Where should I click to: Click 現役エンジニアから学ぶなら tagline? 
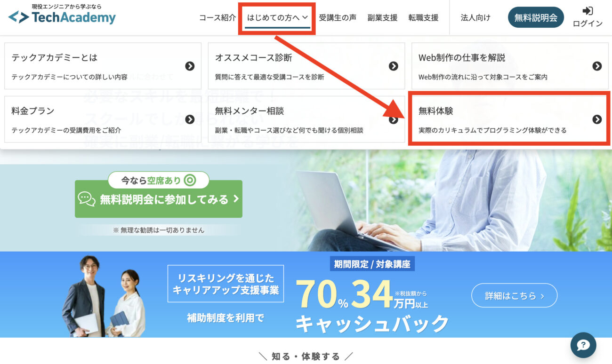[66, 7]
